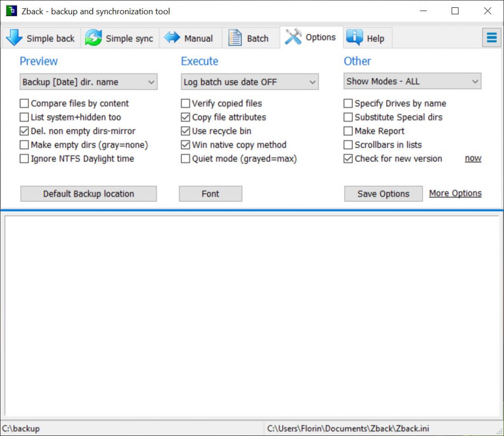Click the blue down-arrow Simple back icon

pyautogui.click(x=14, y=37)
